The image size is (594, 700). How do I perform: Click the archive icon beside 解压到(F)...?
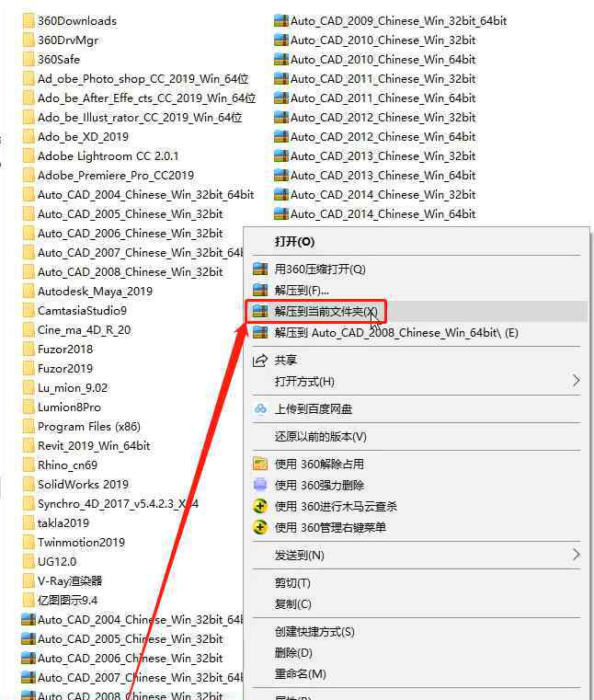coord(260,290)
